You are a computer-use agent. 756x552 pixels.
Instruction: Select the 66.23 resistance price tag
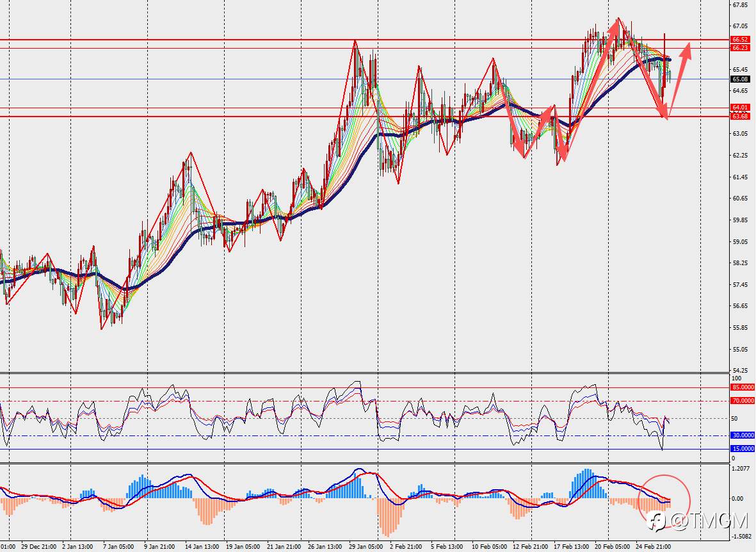740,48
